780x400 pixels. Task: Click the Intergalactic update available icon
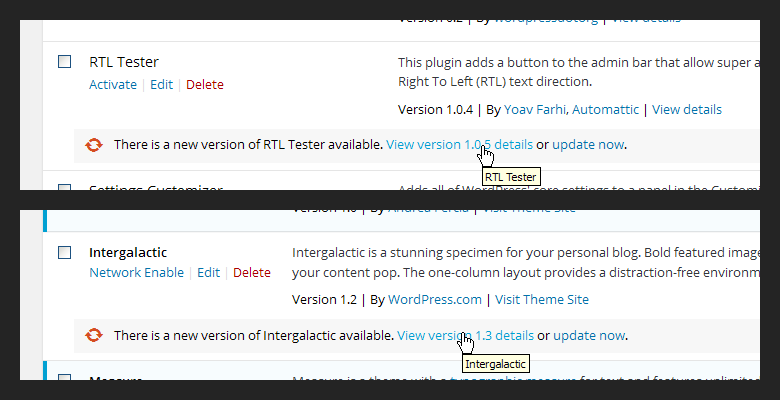click(94, 335)
